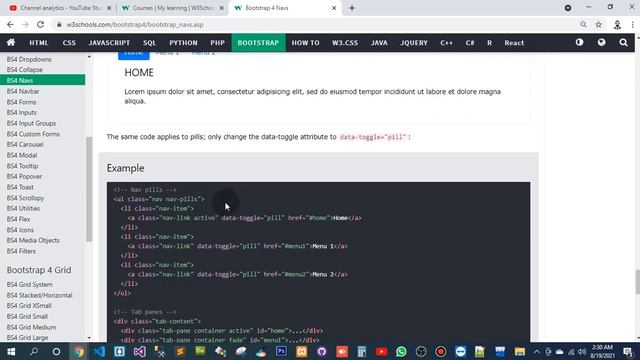This screenshot has height=360, width=640.
Task: Open Visual Studio Code from taskbar
Action: pyautogui.click(x=99, y=351)
